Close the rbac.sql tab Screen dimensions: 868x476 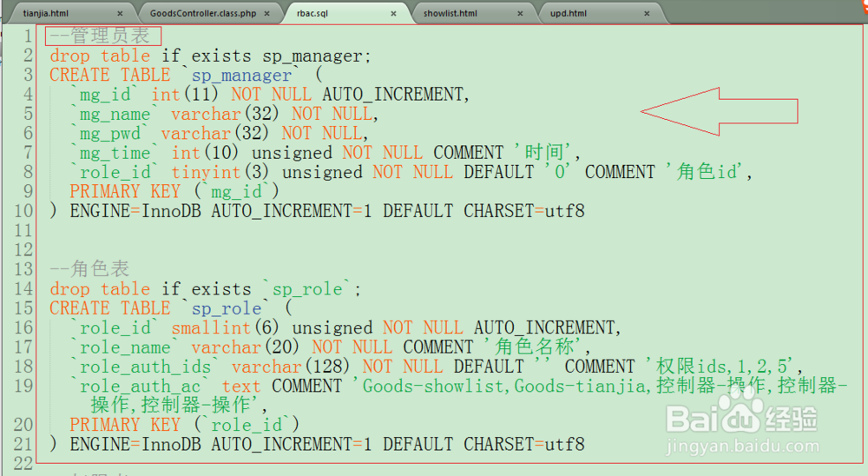(393, 13)
